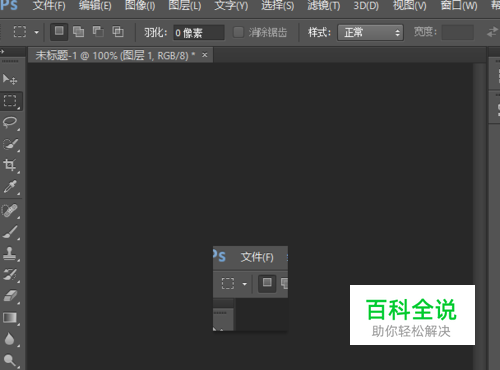The image size is (500, 370).
Task: Select the Spot Healing Brush tool
Action: pyautogui.click(x=10, y=211)
